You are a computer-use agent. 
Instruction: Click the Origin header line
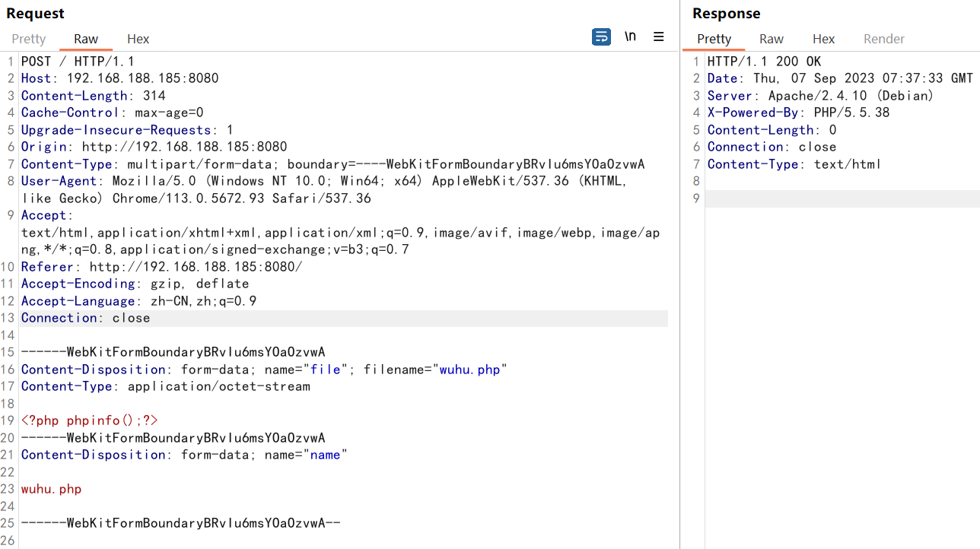point(154,147)
